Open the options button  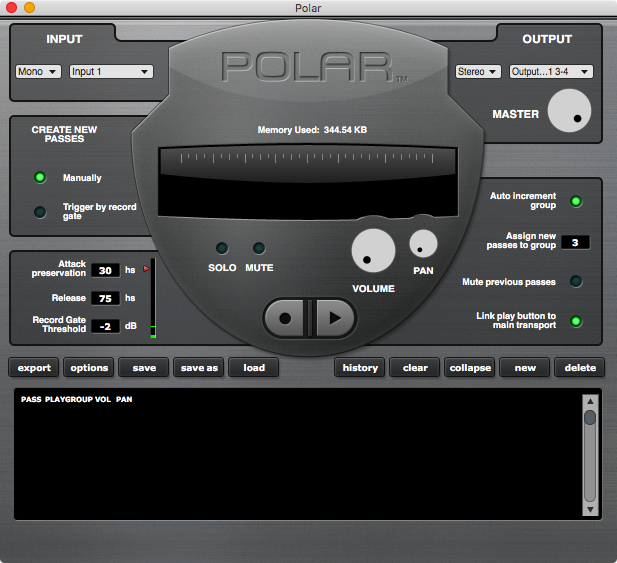point(89,367)
